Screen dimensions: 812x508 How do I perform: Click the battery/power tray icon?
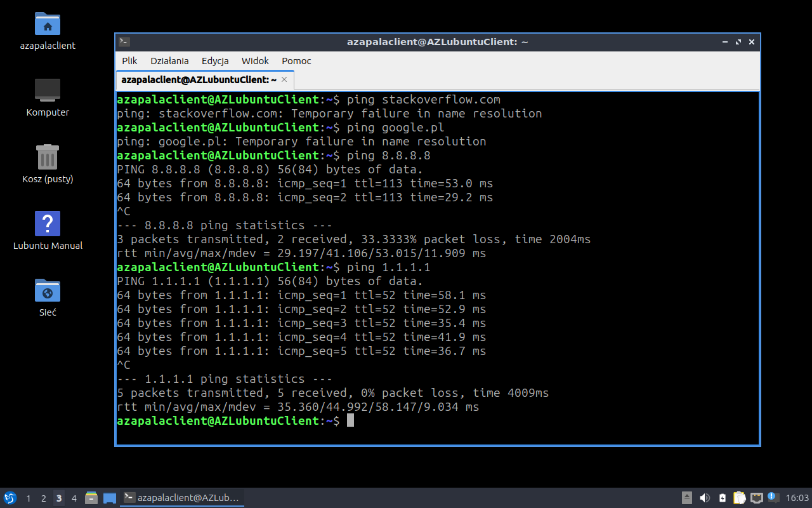pyautogui.click(x=723, y=498)
